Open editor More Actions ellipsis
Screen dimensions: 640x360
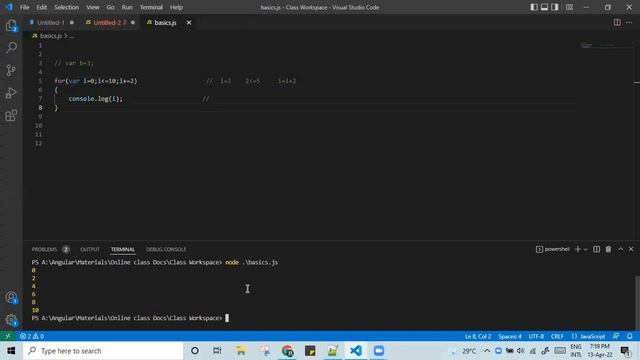[629, 22]
